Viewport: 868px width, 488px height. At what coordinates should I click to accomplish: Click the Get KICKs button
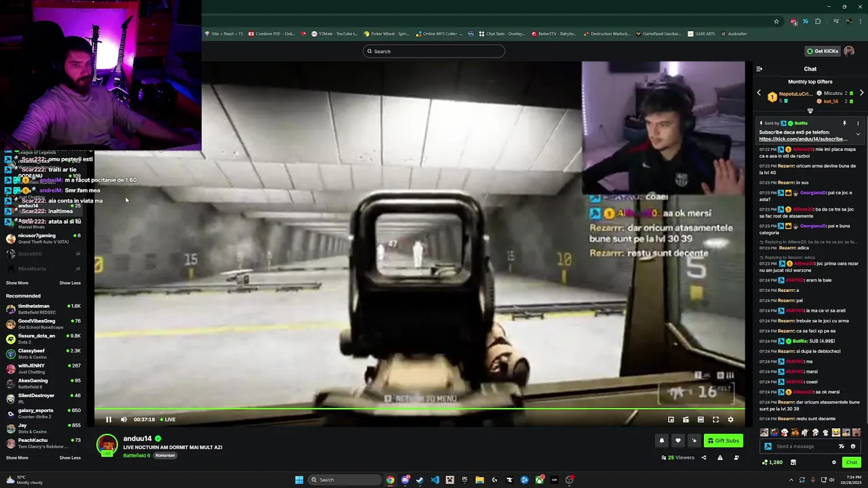pos(822,51)
